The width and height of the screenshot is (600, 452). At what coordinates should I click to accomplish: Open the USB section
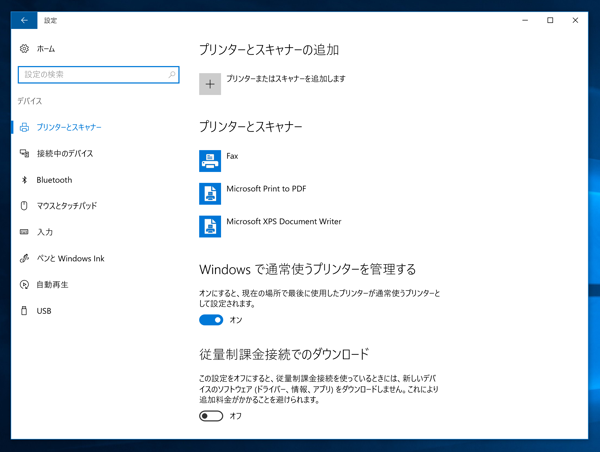[44, 311]
